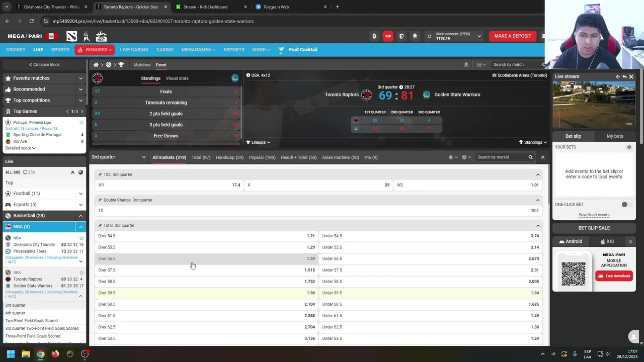
Task: Go to the home icon in breadcrumb
Action: click(x=96, y=65)
